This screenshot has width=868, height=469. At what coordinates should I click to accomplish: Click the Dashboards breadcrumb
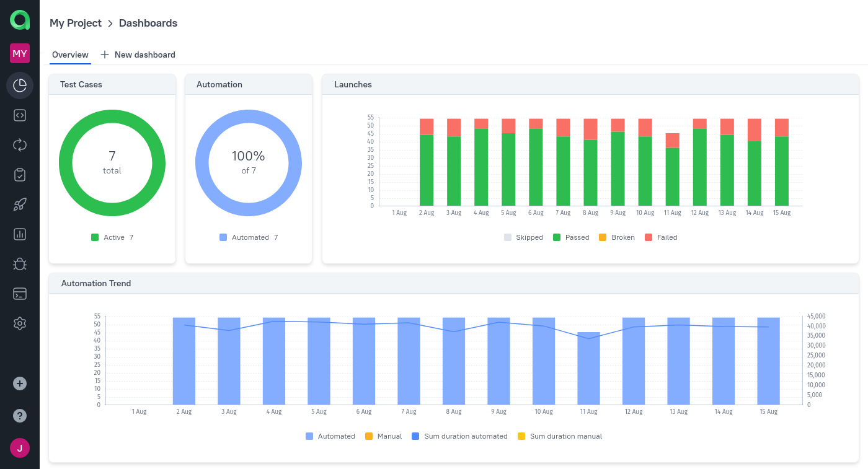click(148, 23)
